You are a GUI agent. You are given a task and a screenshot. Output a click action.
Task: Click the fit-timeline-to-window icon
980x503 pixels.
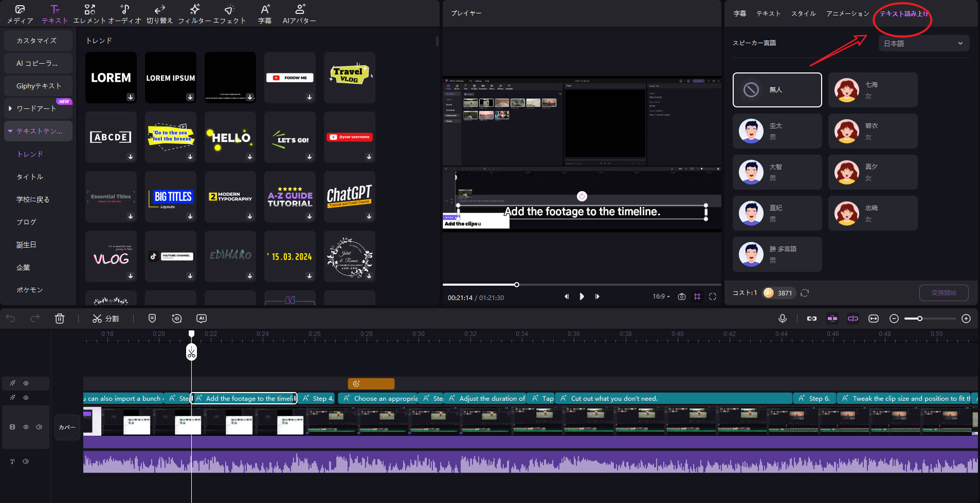(x=874, y=319)
